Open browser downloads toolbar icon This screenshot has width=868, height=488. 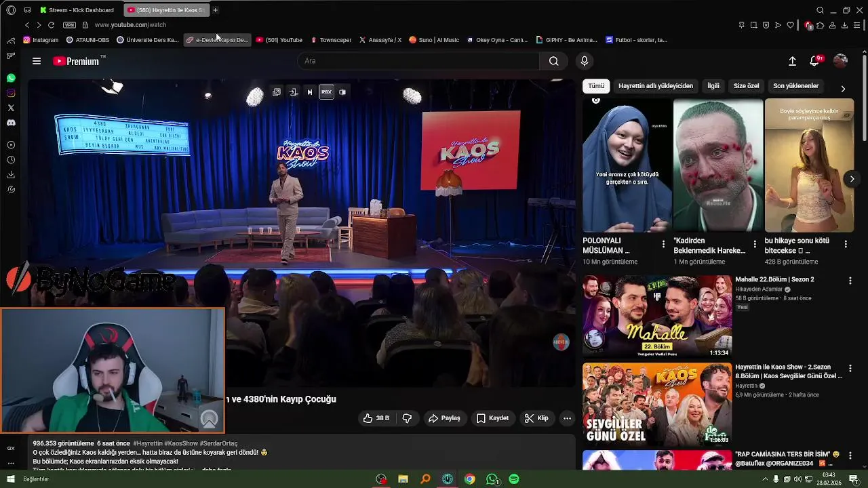tap(844, 25)
